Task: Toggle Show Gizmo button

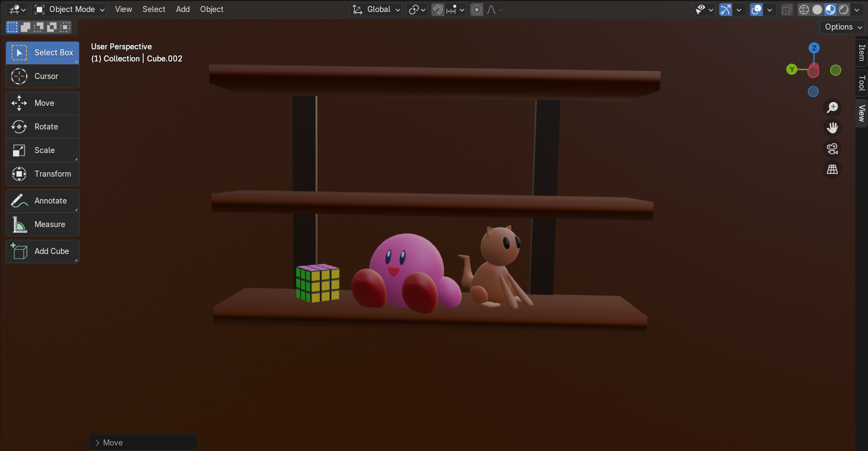Action: pos(725,9)
